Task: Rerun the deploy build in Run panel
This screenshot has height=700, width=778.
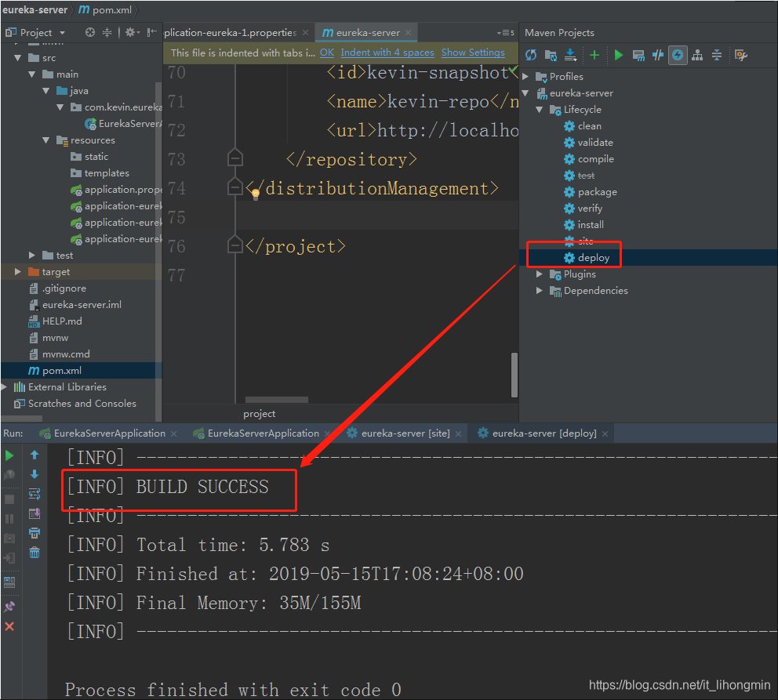Action: point(9,455)
